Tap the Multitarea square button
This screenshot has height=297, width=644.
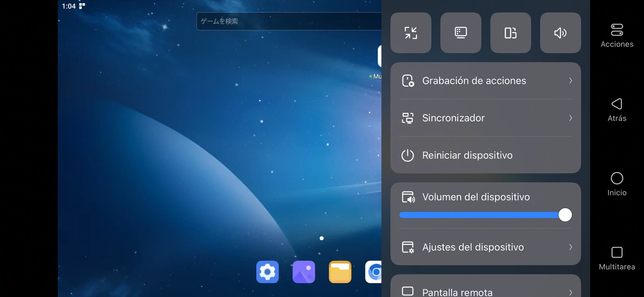(x=617, y=258)
